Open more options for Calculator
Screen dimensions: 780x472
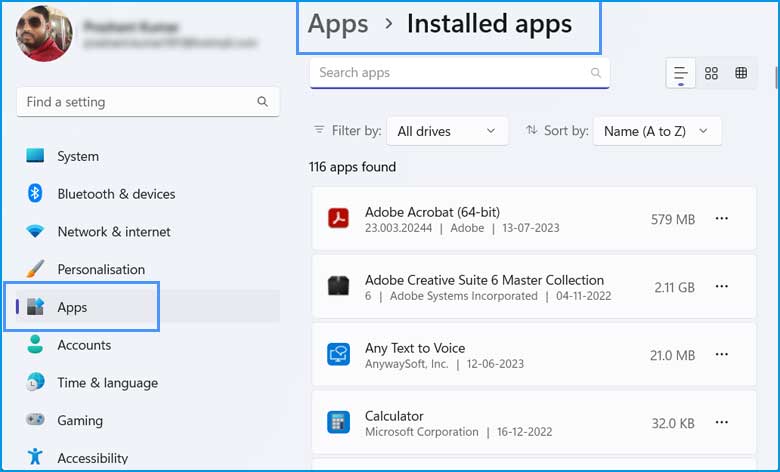722,422
